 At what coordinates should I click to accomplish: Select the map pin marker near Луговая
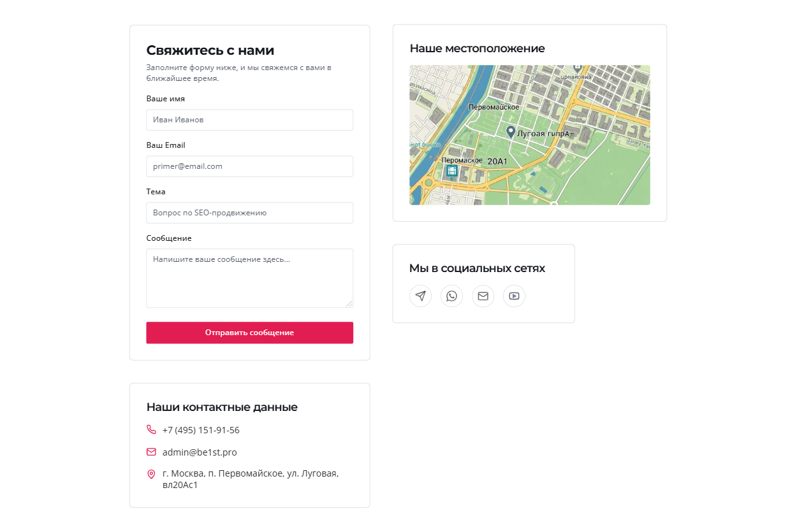pyautogui.click(x=511, y=132)
